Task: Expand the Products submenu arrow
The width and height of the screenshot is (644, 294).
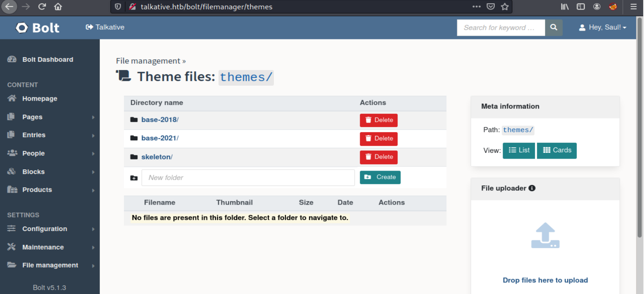Action: point(93,190)
